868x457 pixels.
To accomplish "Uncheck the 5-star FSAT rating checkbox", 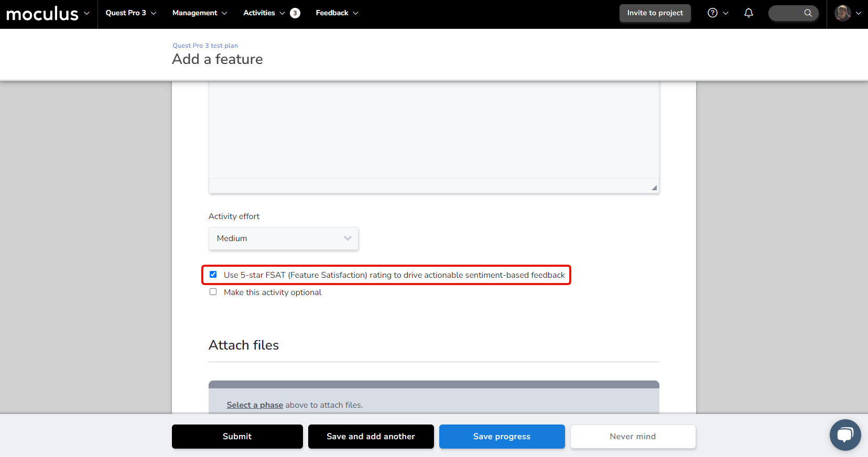I will point(213,274).
